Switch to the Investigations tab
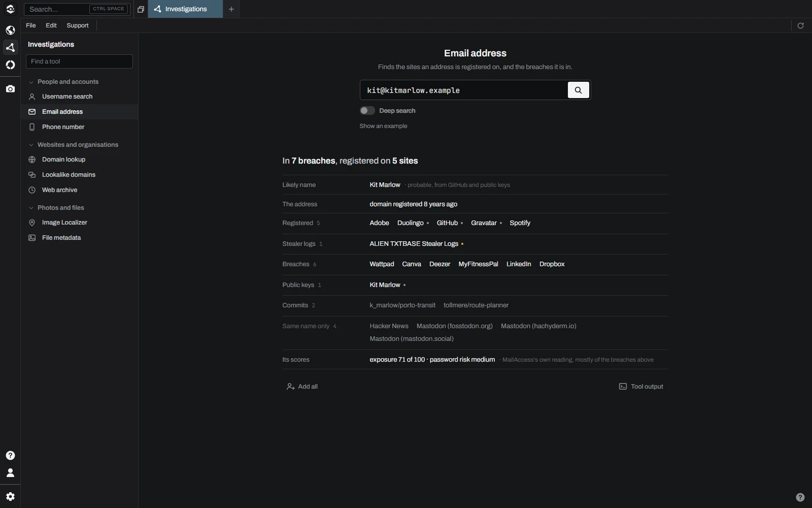 (185, 9)
